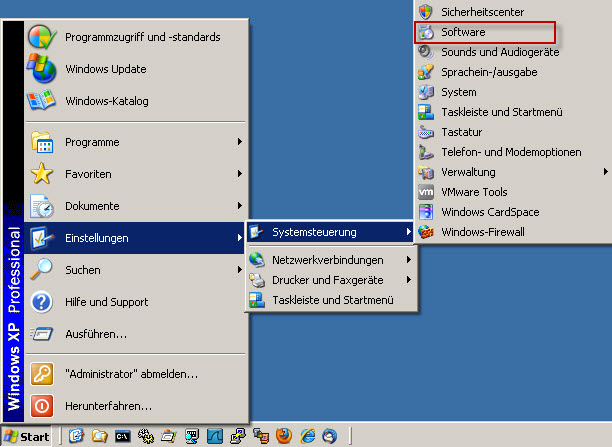Viewport: 612px width, 447px height.
Task: Click the Start button
Action: point(26,436)
